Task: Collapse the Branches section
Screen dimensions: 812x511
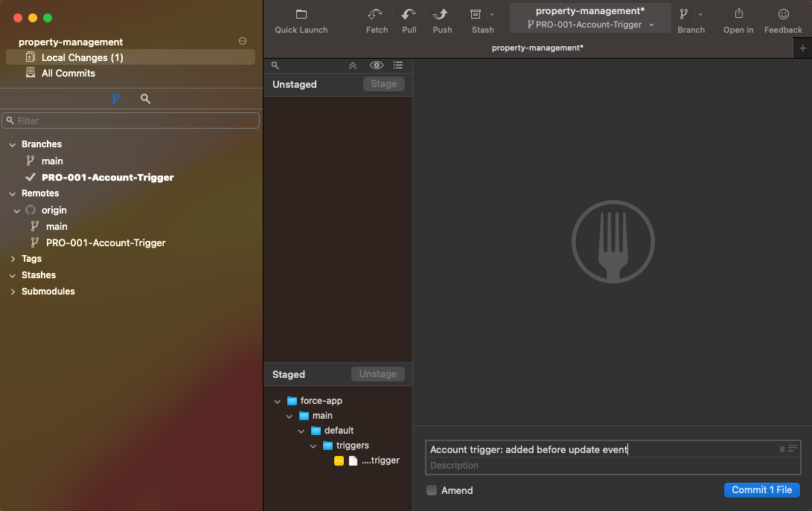Action: [x=13, y=144]
